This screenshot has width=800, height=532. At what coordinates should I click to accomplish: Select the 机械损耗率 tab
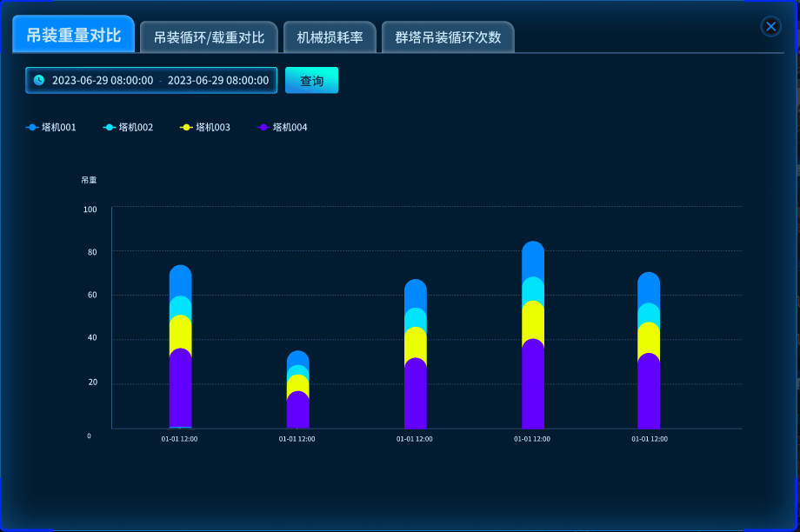(330, 37)
